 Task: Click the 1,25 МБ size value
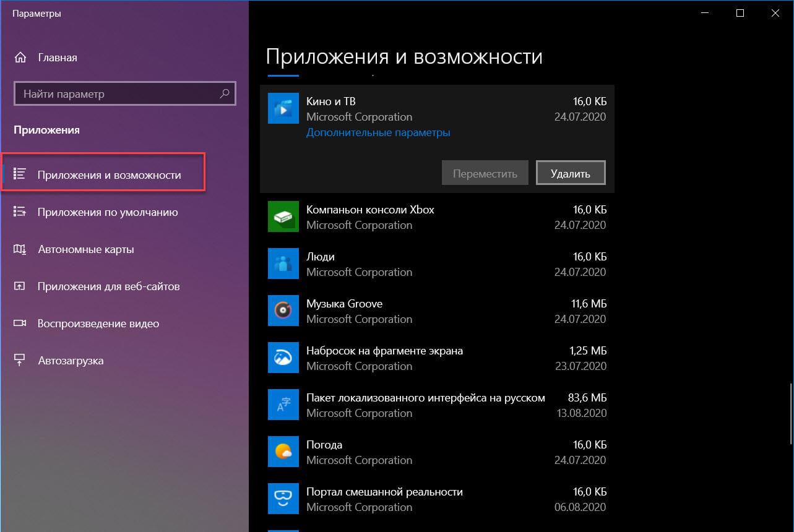587,351
